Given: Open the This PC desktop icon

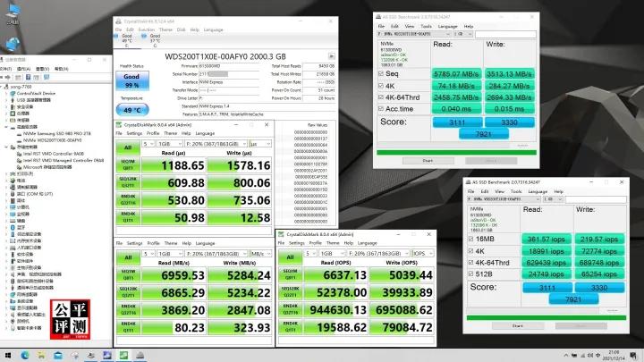Looking at the screenshot, I should click(13, 13).
